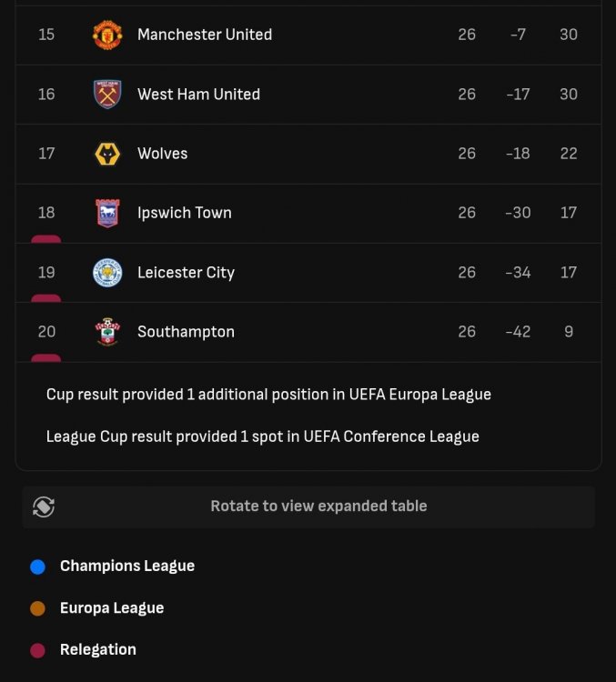The width and height of the screenshot is (616, 682).
Task: Tap the Leicester City badge
Action: click(x=107, y=273)
